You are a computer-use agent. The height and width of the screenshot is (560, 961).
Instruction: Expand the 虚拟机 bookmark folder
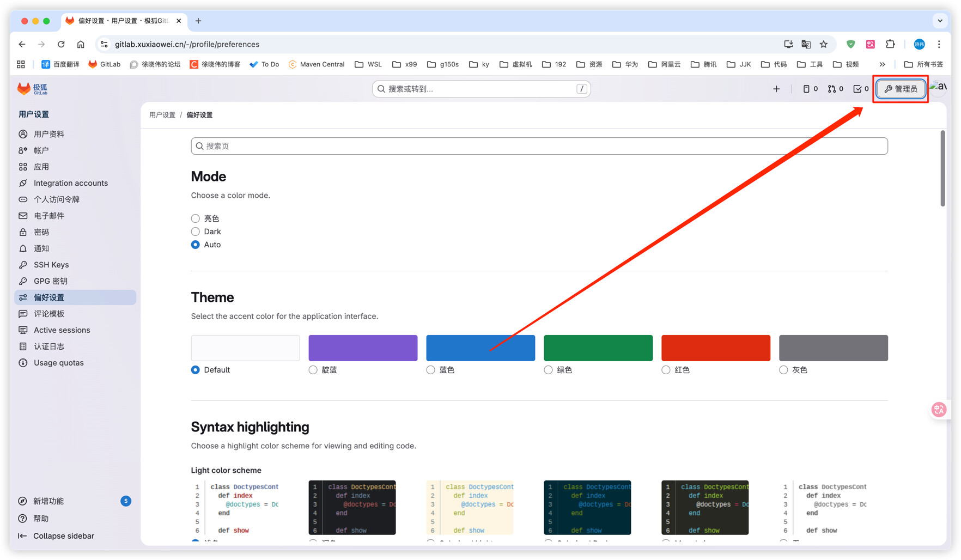(515, 64)
